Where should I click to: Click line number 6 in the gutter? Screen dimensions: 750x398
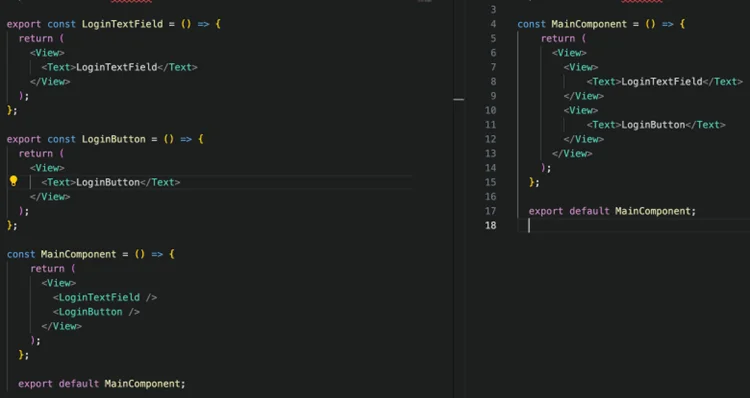tap(493, 53)
